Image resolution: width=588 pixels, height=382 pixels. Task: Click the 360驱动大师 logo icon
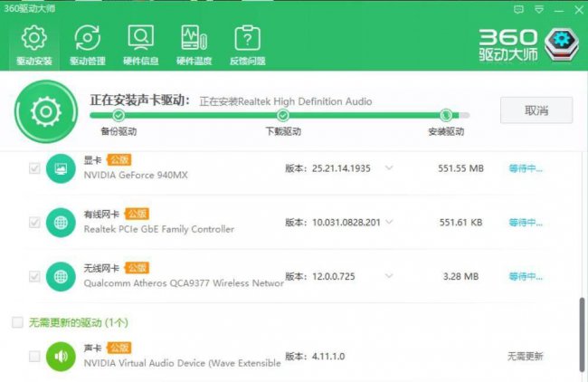click(x=562, y=44)
